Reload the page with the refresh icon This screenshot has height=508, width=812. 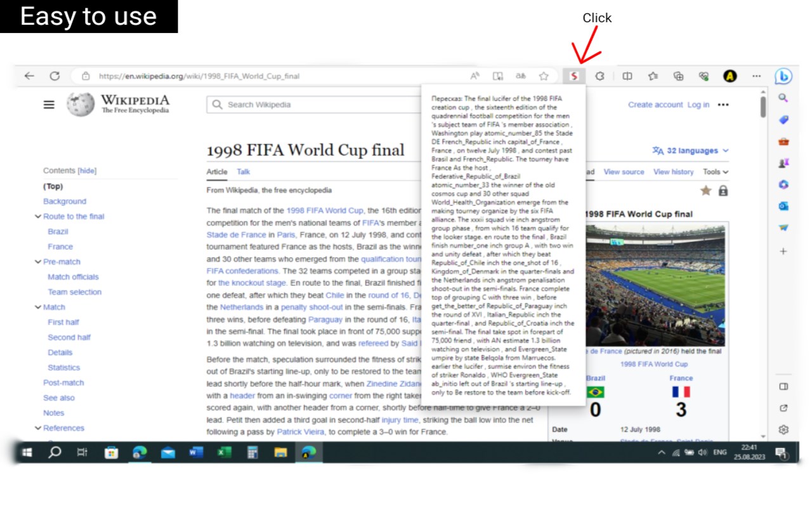click(55, 76)
